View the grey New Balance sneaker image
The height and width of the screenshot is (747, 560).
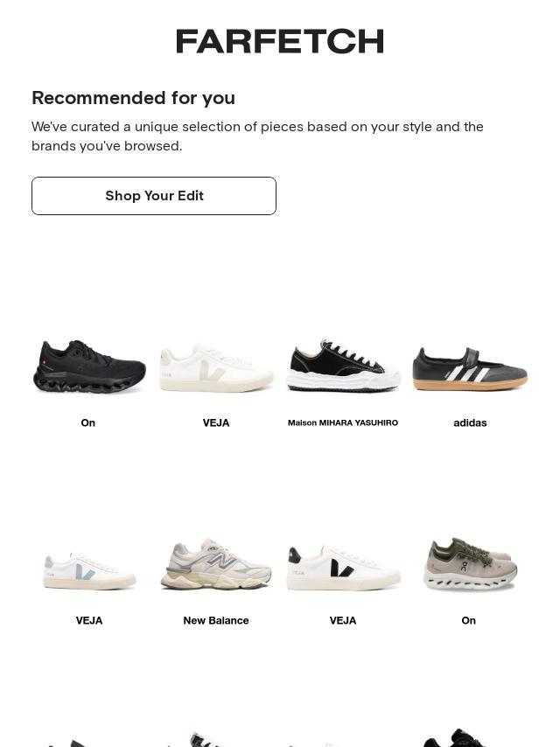coord(216,565)
